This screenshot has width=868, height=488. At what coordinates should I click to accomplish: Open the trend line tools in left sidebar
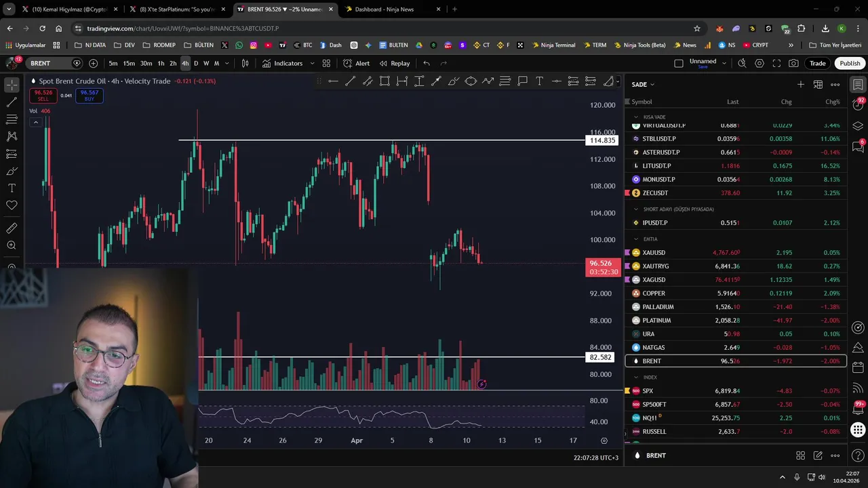pyautogui.click(x=12, y=102)
